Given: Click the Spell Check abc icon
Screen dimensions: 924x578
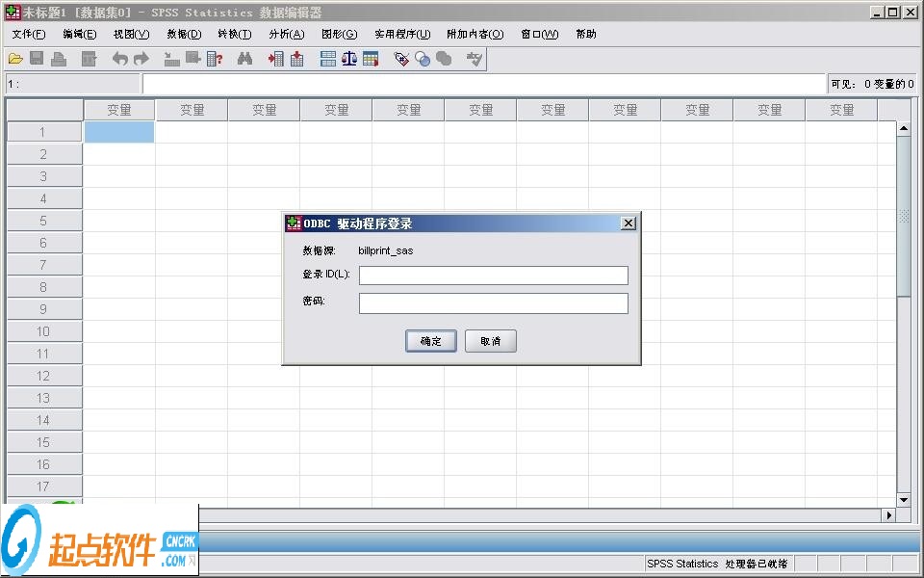Looking at the screenshot, I should 475,59.
